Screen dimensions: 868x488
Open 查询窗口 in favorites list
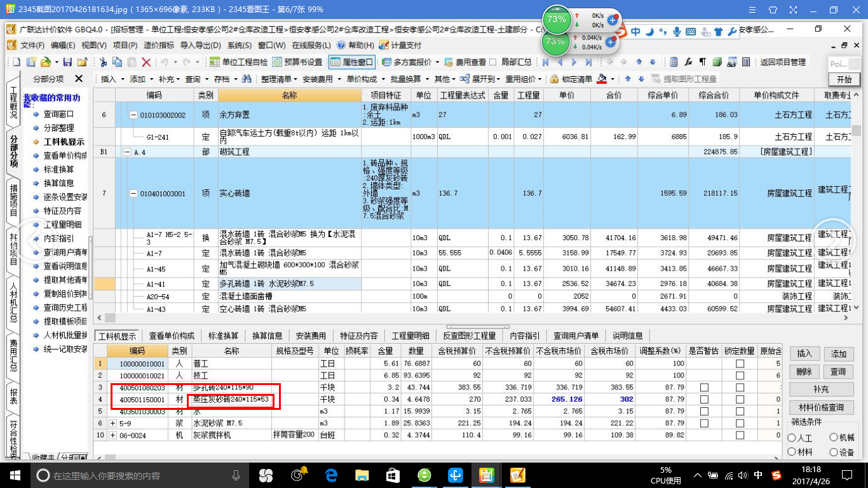coord(58,114)
